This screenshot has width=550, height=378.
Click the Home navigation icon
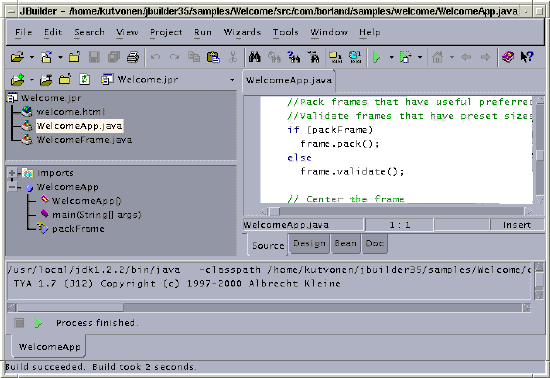(x=437, y=57)
